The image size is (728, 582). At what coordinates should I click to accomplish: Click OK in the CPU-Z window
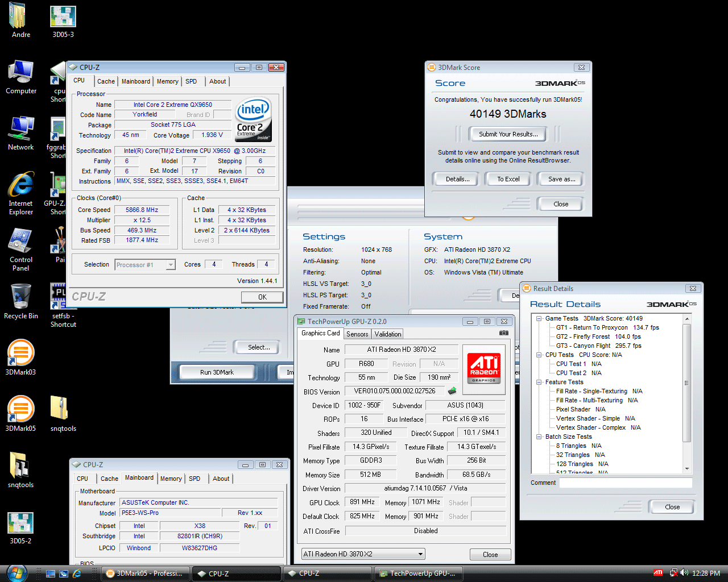tap(262, 297)
